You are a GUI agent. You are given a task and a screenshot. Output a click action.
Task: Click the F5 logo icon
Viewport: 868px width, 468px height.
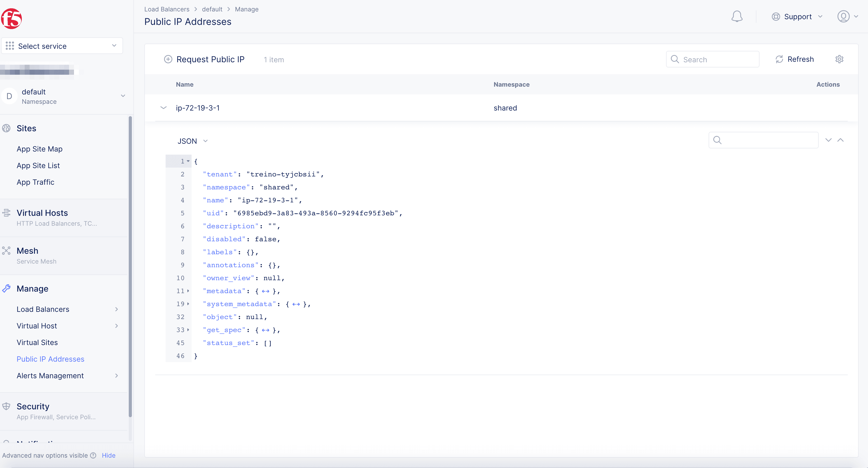pyautogui.click(x=11, y=18)
